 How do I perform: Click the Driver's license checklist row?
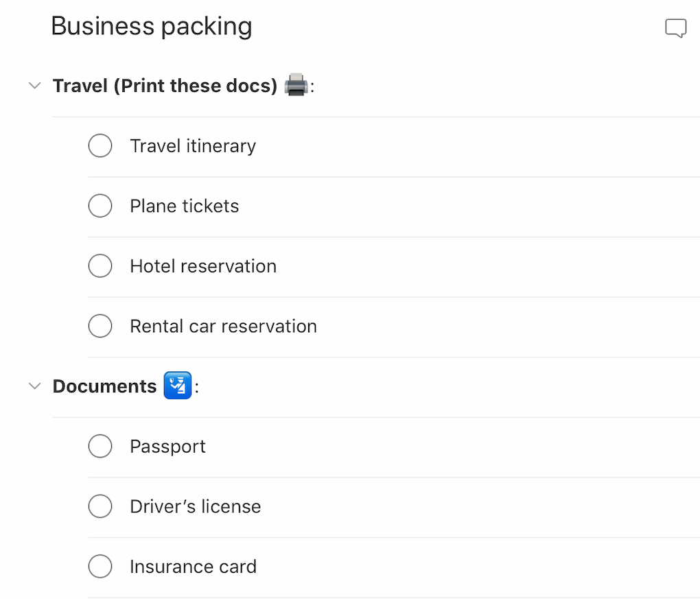(x=195, y=506)
